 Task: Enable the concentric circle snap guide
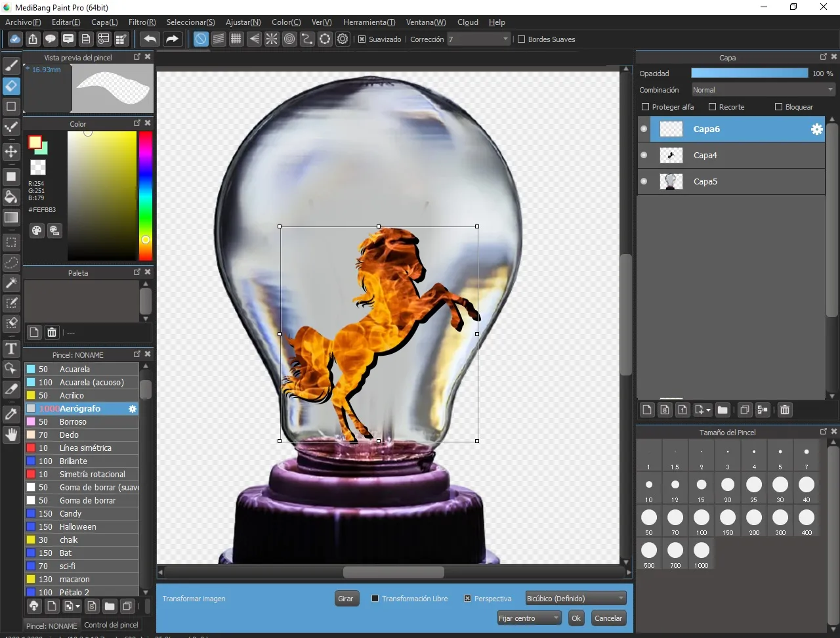tap(289, 39)
